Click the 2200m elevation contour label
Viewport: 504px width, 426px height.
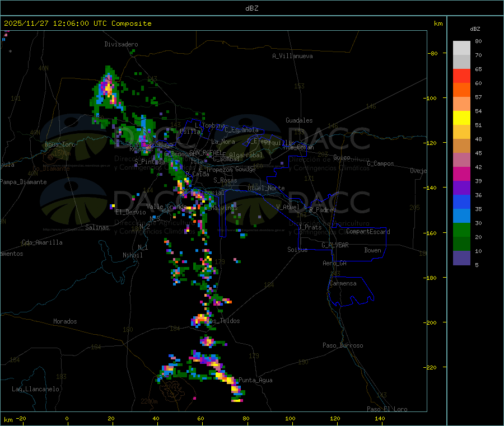click(149, 401)
